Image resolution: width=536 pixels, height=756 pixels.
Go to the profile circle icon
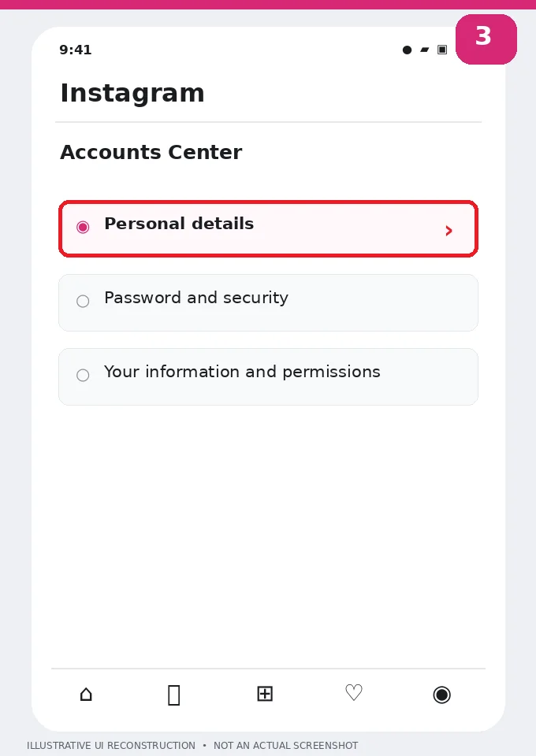(x=442, y=695)
